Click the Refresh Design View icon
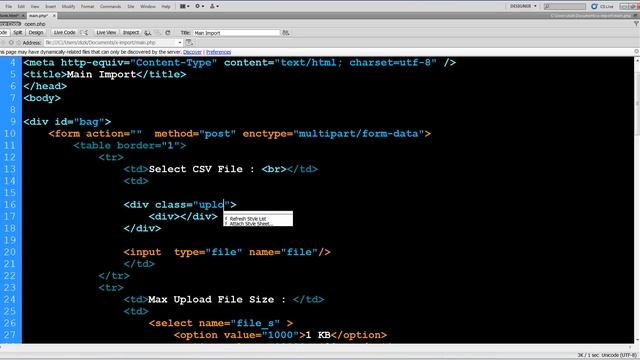 tap(168, 32)
